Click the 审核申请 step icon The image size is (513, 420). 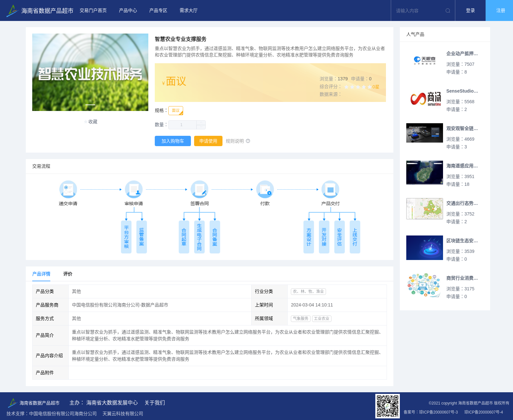134,189
